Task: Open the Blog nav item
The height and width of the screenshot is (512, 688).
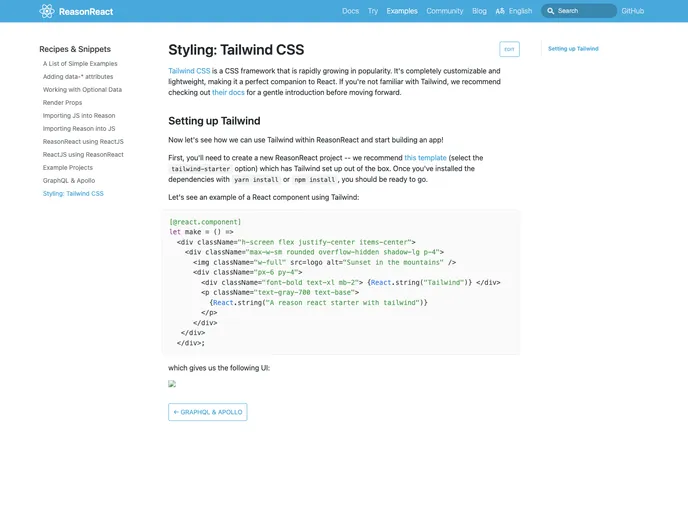Action: pyautogui.click(x=479, y=11)
